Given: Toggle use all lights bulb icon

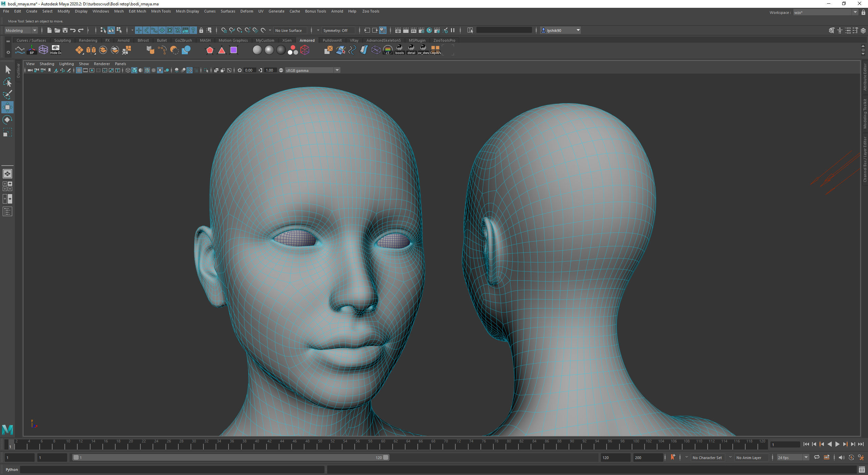Looking at the screenshot, I should [160, 70].
